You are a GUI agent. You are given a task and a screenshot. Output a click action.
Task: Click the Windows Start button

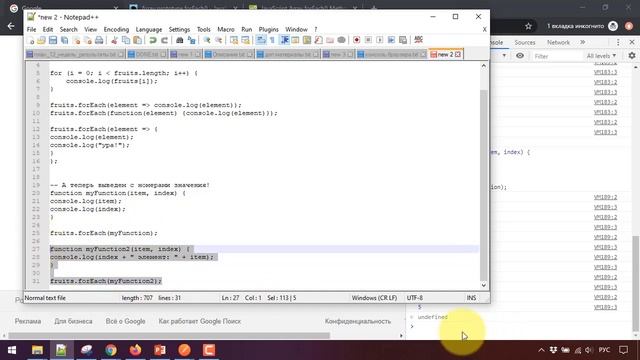[12, 350]
